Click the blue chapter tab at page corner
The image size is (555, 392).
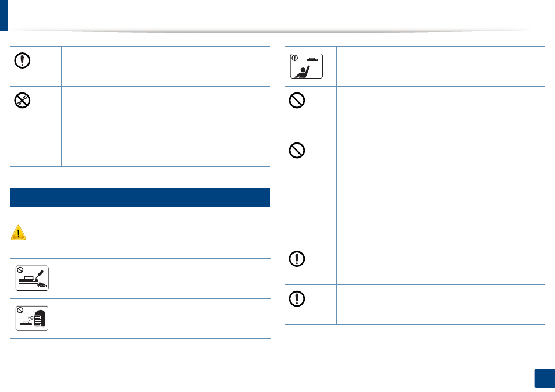pos(3,15)
